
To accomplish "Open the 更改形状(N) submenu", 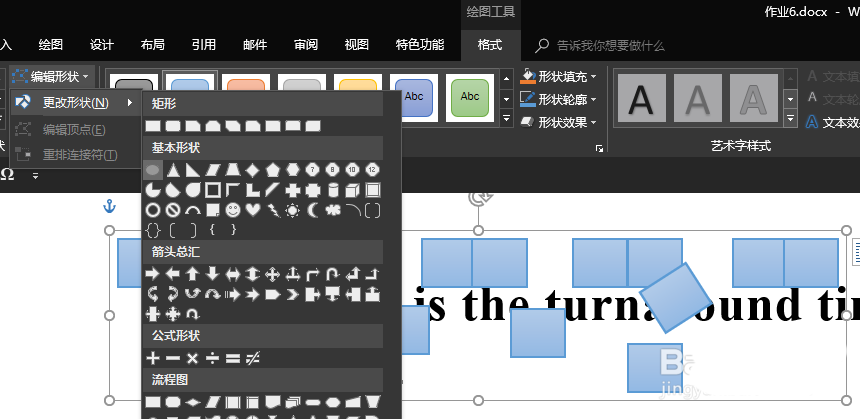I will click(76, 103).
